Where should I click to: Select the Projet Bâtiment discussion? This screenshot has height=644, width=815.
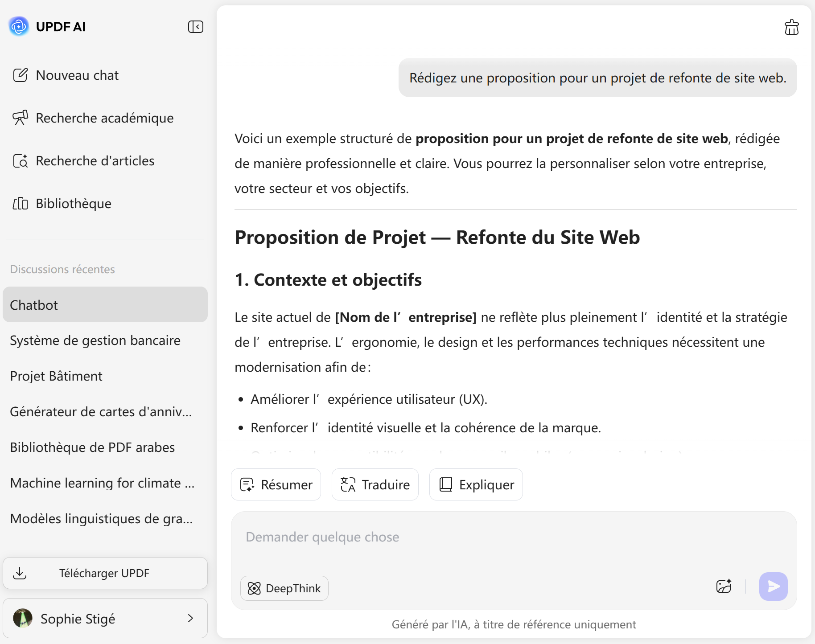click(x=56, y=376)
